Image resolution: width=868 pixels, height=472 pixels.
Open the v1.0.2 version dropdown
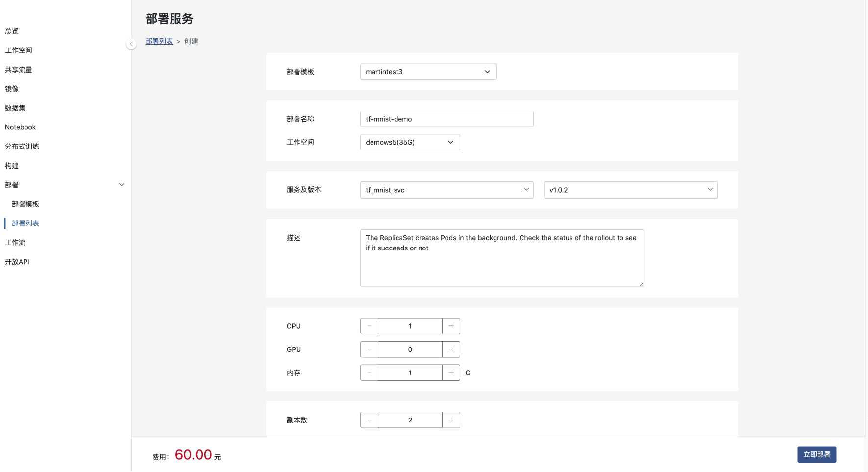(x=630, y=190)
